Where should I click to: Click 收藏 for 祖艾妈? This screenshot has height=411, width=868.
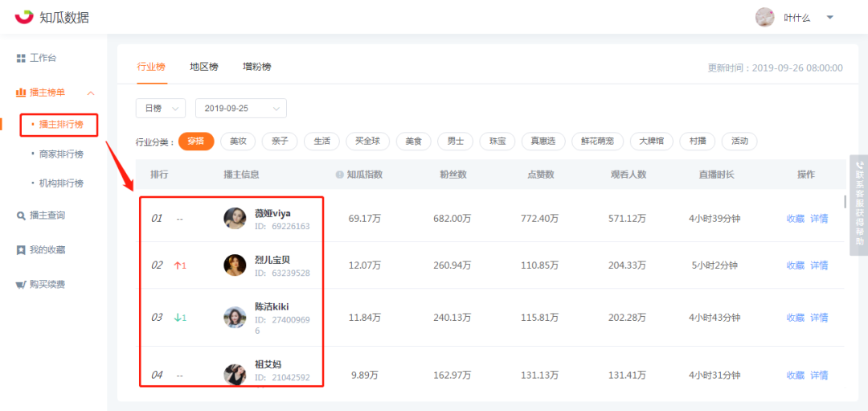point(796,375)
